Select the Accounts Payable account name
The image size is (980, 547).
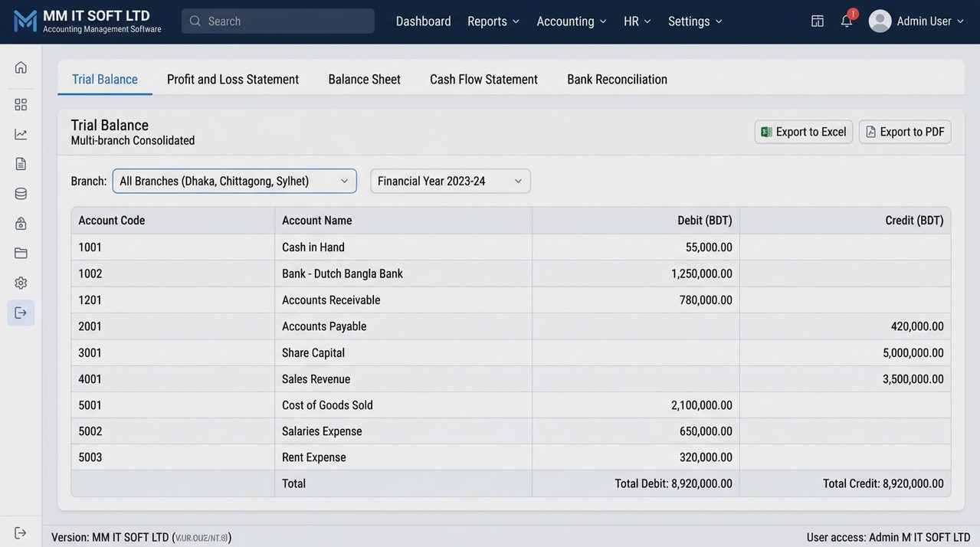click(x=324, y=326)
